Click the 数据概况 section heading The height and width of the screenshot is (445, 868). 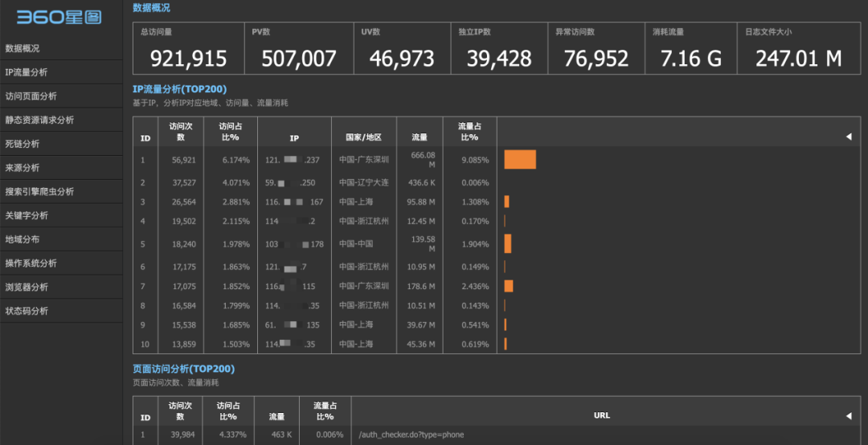click(x=151, y=8)
